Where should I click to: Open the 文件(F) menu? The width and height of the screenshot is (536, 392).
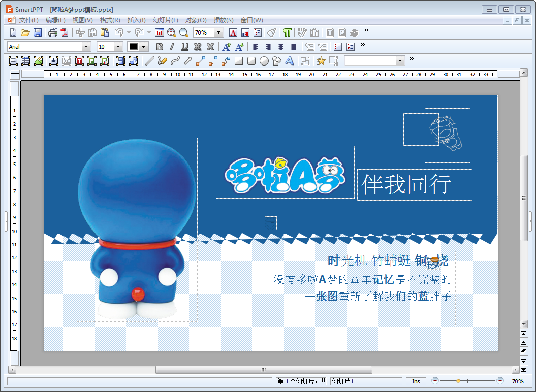pyautogui.click(x=29, y=20)
